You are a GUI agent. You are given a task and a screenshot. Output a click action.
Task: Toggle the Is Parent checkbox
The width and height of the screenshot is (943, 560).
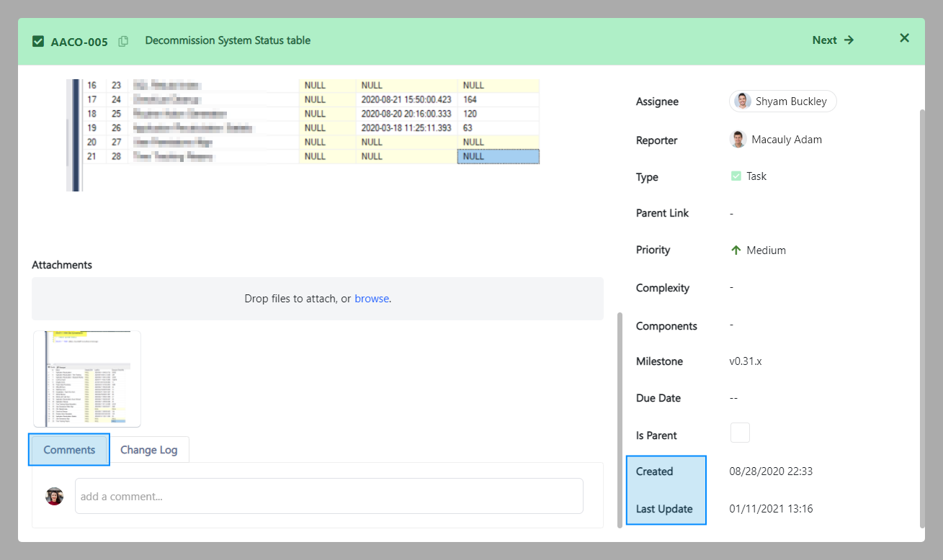740,433
